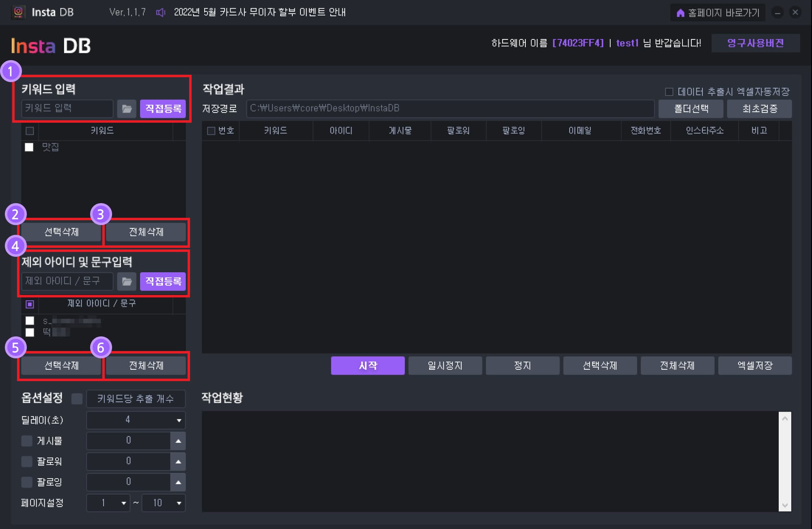Open the 페이지설정 start page dropdown showing 1

108,503
